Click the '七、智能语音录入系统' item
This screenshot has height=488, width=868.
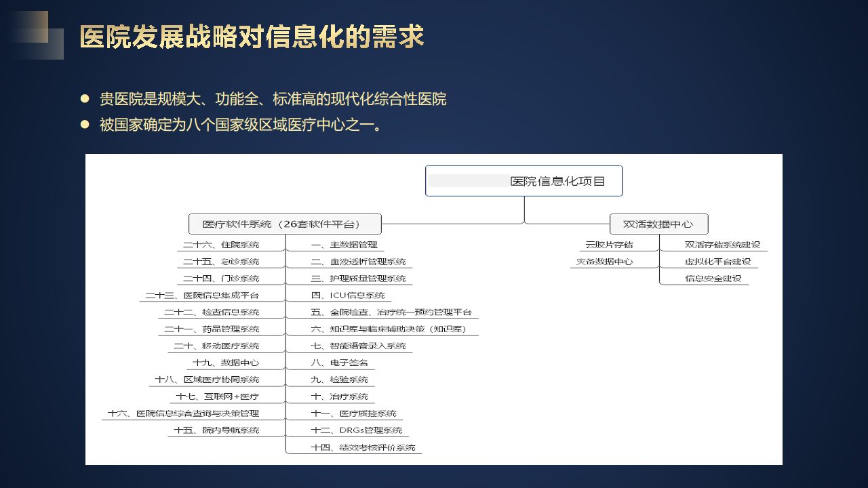coord(358,346)
